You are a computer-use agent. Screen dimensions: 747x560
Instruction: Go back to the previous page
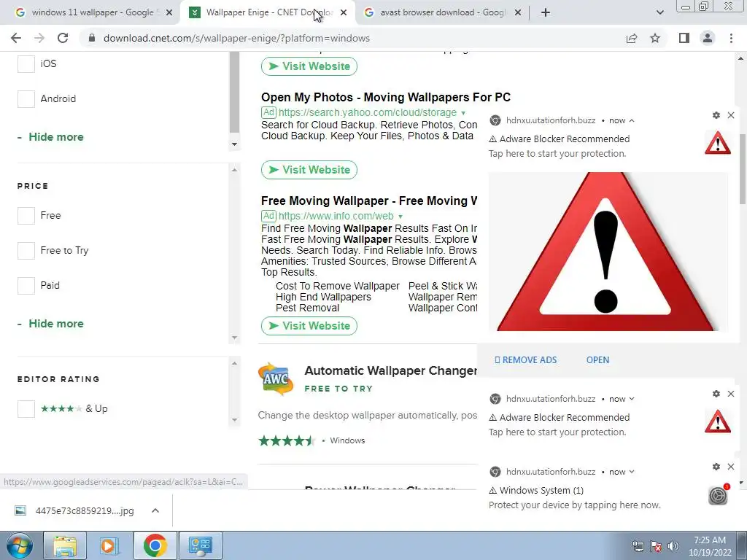tap(16, 38)
